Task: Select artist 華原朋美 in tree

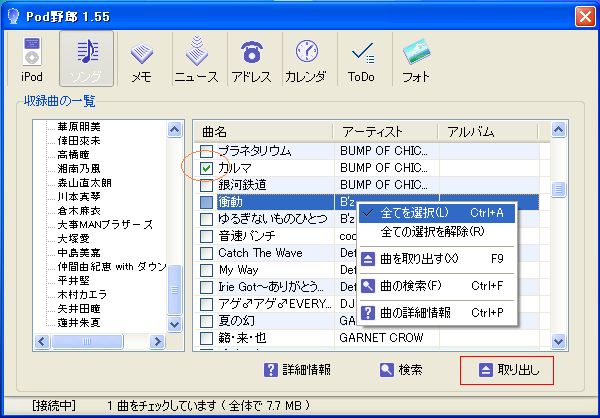Action: [x=79, y=127]
